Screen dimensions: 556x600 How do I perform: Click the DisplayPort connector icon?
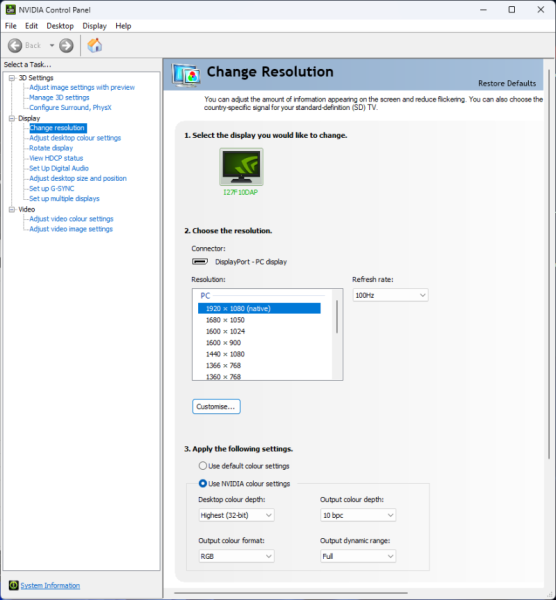point(200,262)
